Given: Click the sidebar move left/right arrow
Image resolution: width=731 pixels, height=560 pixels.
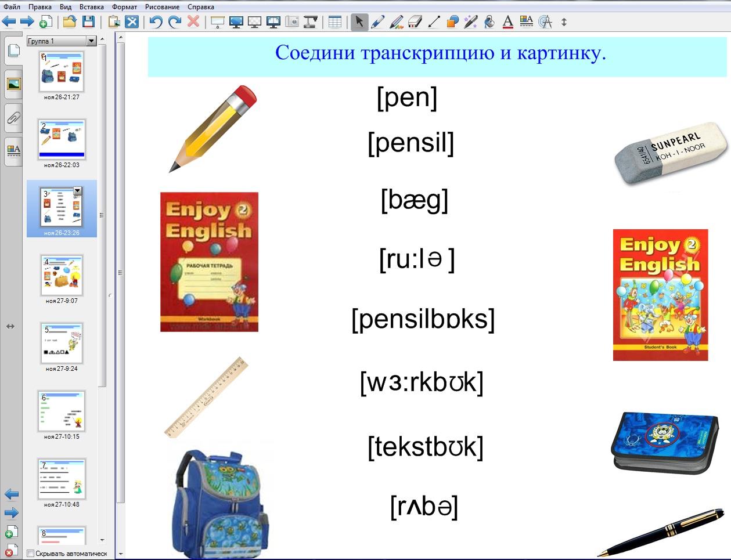Looking at the screenshot, I should (10, 327).
